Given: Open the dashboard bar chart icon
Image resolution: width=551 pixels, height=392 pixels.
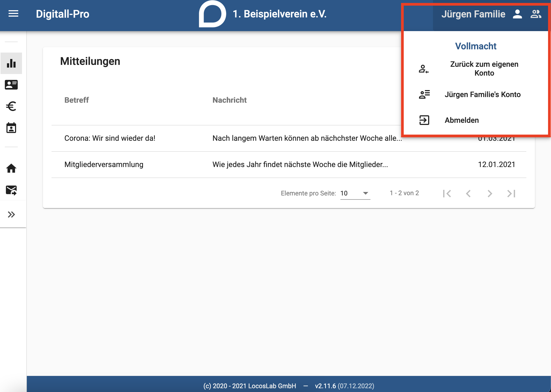Looking at the screenshot, I should coord(11,63).
